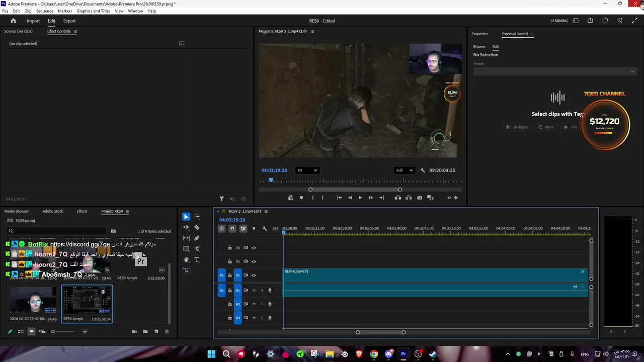Click the Import workspace button
This screenshot has height=362, width=644.
point(33,21)
